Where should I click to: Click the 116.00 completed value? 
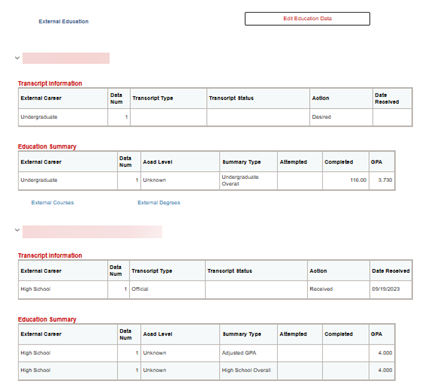[x=358, y=180]
